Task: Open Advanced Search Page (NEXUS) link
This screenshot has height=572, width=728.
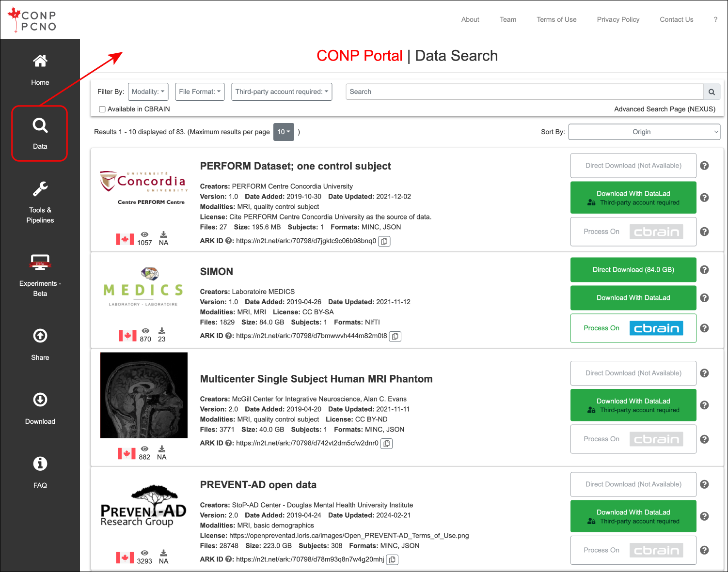Action: 665,109
